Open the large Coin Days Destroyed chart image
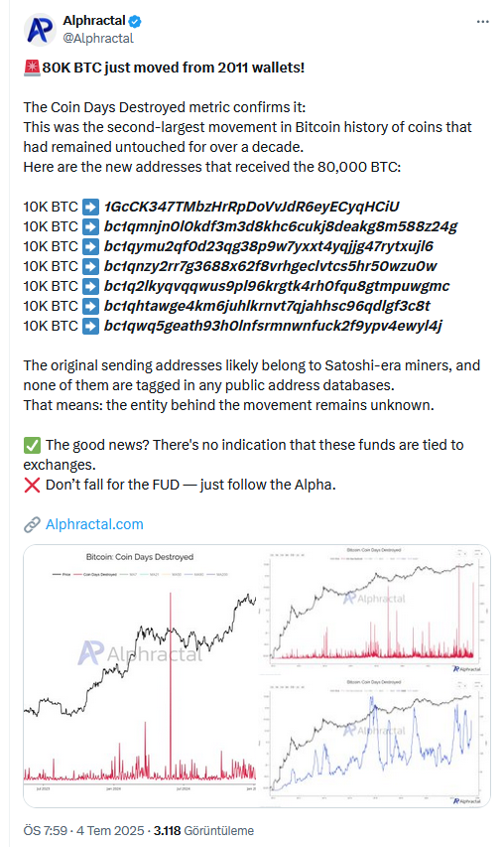Image resolution: width=504 pixels, height=847 pixels. pyautogui.click(x=140, y=676)
